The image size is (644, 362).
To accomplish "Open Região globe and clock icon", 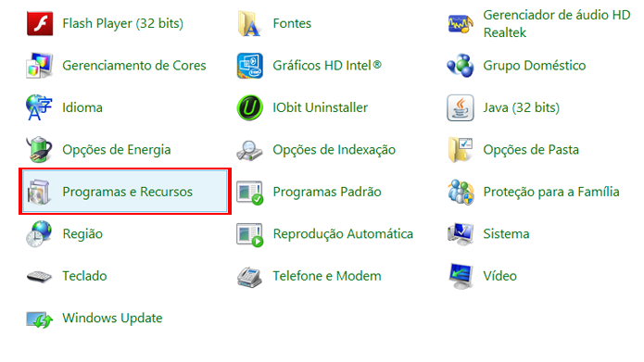I will click(39, 234).
